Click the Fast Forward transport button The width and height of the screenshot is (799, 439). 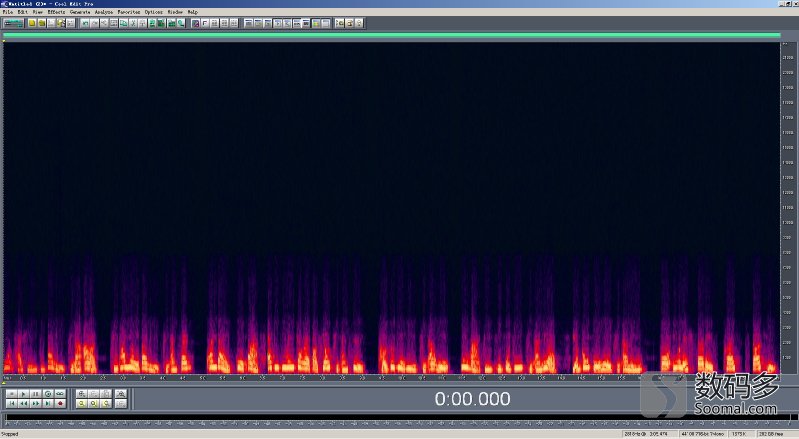coord(35,403)
